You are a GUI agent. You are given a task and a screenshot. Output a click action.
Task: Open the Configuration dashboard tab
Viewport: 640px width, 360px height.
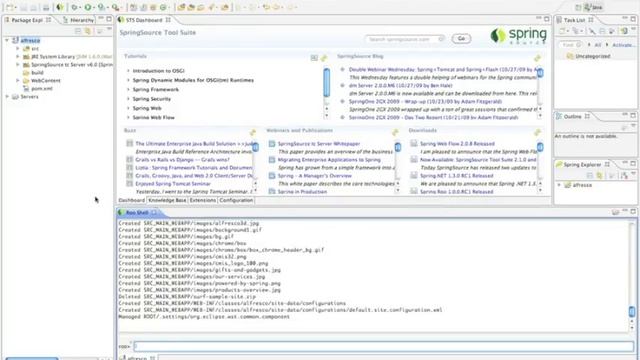click(x=236, y=200)
